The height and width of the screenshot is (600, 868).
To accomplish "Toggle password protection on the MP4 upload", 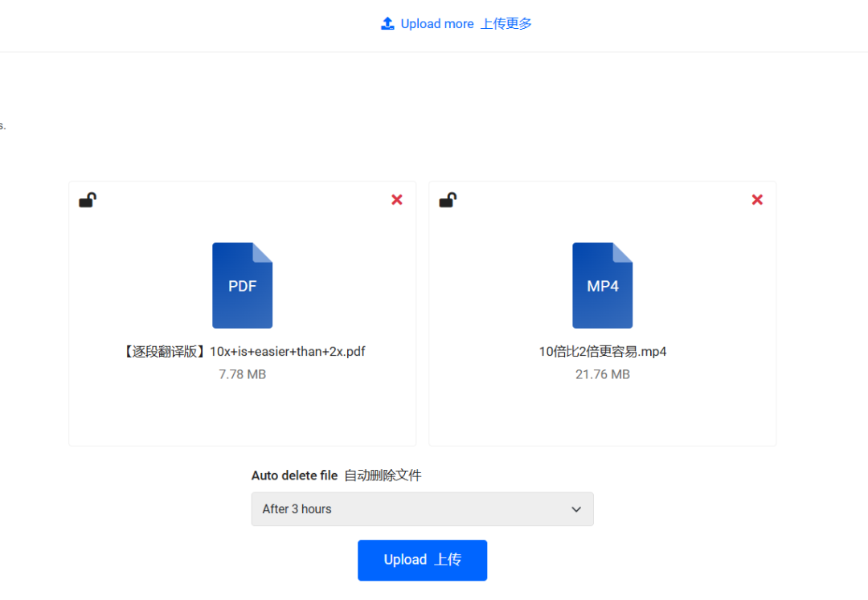I will [x=448, y=200].
